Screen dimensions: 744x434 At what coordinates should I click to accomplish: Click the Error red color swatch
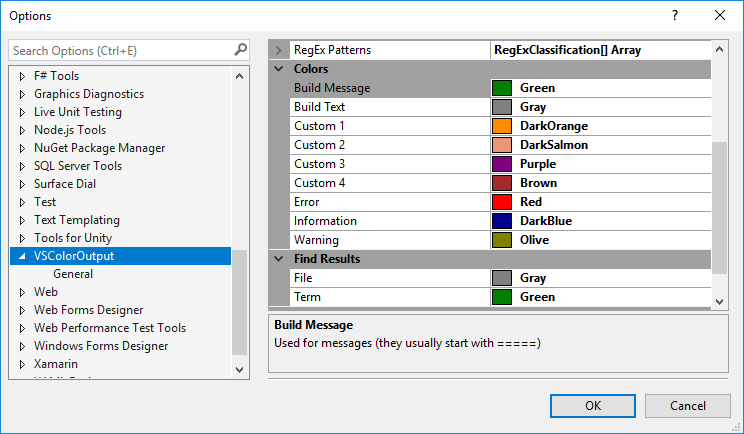(503, 202)
